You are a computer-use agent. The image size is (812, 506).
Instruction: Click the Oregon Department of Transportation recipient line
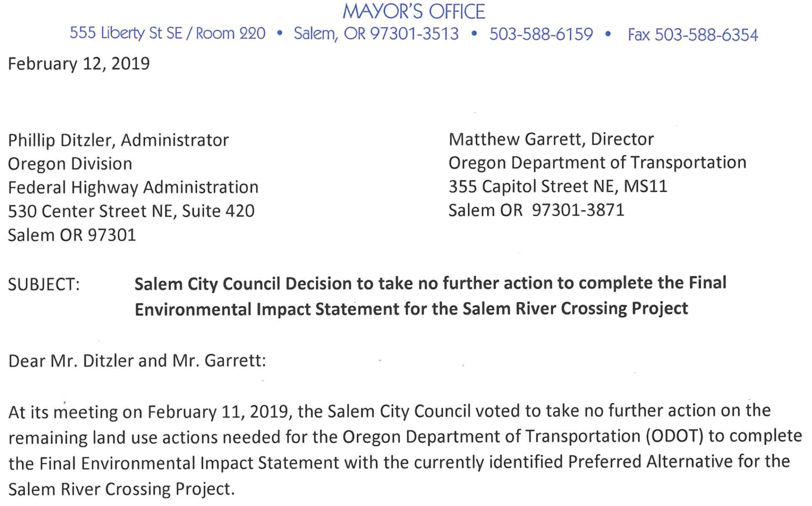click(597, 163)
